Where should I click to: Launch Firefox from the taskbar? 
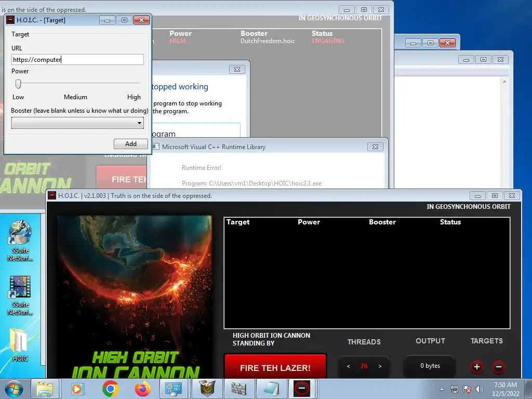coord(142,389)
